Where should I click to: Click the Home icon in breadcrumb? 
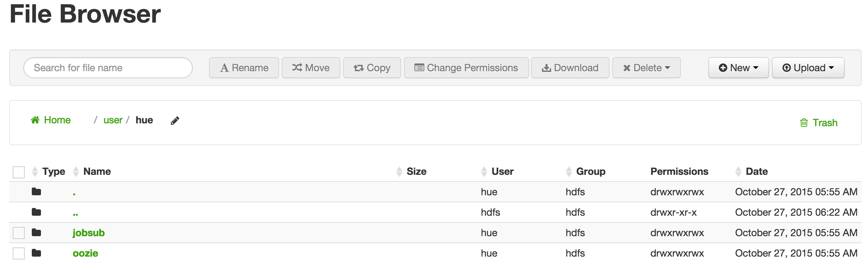pyautogui.click(x=35, y=120)
